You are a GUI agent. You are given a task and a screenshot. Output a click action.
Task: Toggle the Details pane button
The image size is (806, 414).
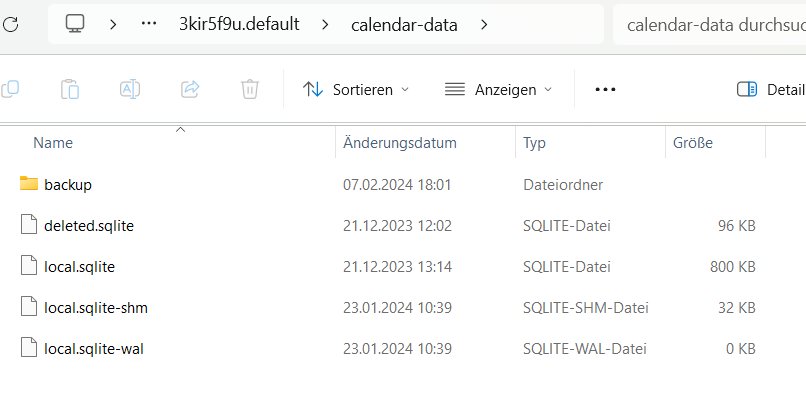[x=771, y=89]
